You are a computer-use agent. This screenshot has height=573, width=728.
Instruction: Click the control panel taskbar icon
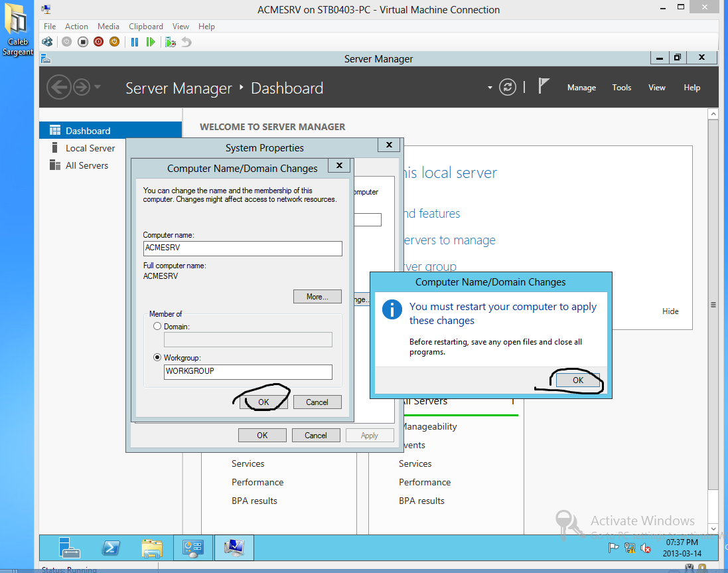(x=192, y=548)
